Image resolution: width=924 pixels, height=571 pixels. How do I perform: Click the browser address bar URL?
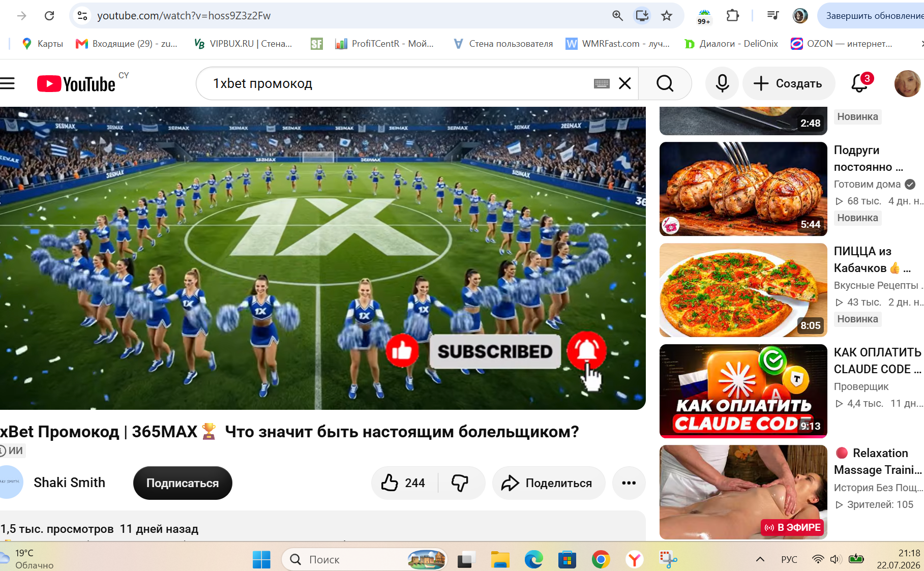[x=184, y=16]
